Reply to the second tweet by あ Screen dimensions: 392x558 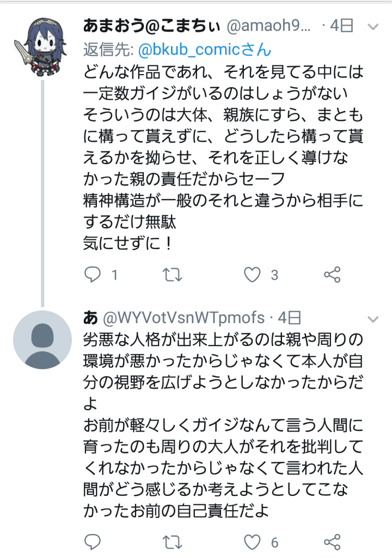[93, 542]
